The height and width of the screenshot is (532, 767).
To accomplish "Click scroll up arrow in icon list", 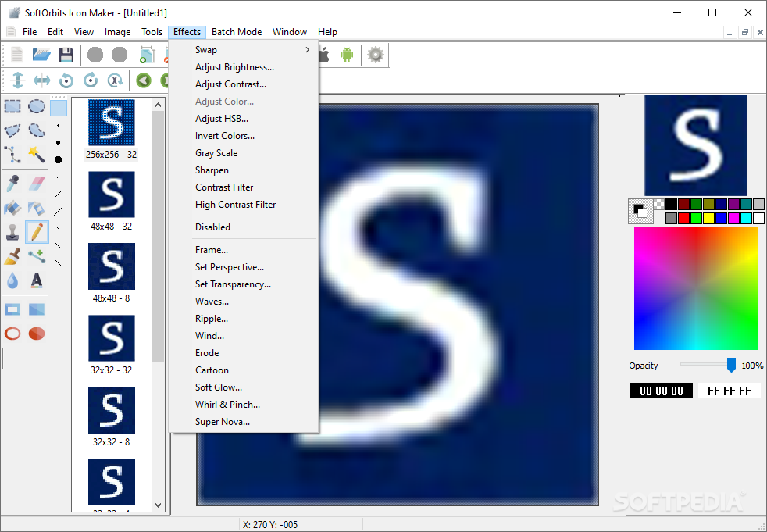I will pyautogui.click(x=158, y=104).
